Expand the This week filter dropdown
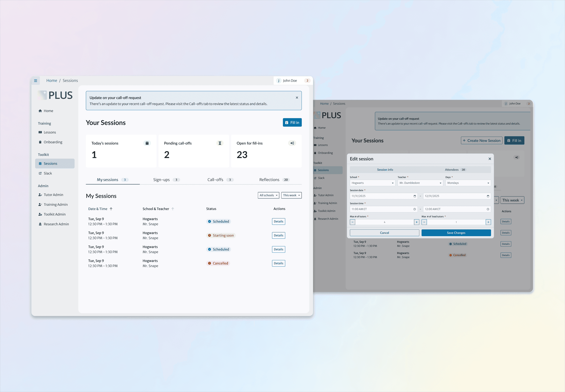This screenshot has height=392, width=565. click(291, 195)
